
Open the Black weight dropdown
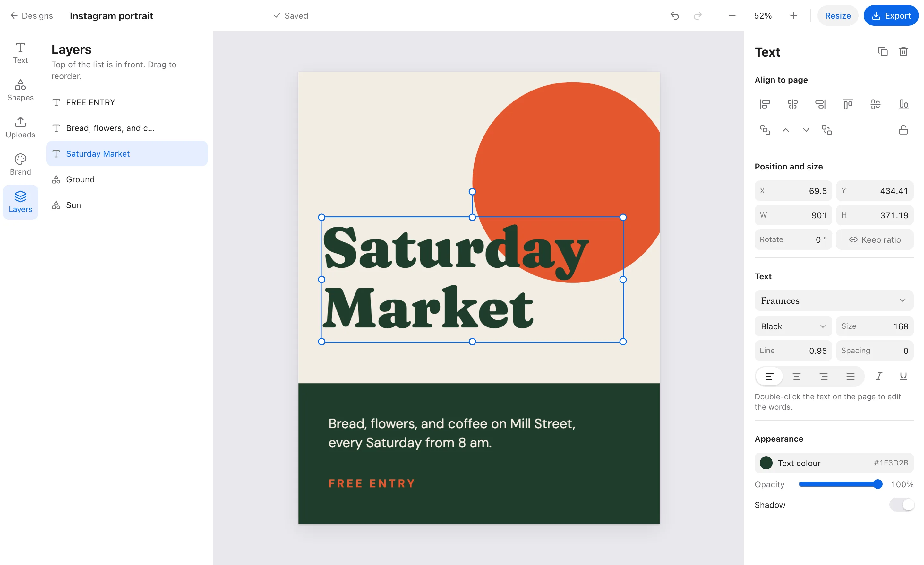coord(793,326)
